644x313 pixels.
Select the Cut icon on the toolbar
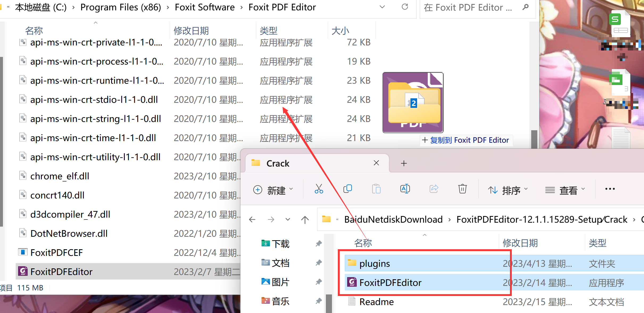[319, 189]
